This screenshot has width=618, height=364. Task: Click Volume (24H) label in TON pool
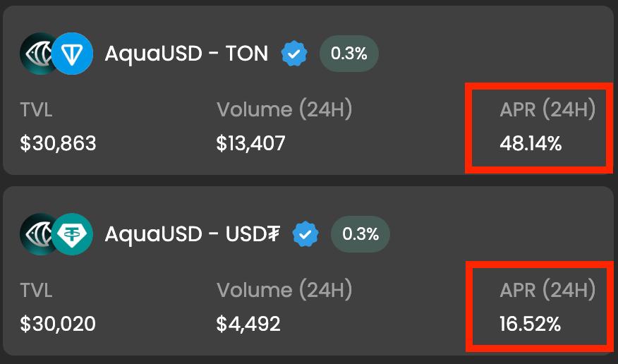pos(284,109)
